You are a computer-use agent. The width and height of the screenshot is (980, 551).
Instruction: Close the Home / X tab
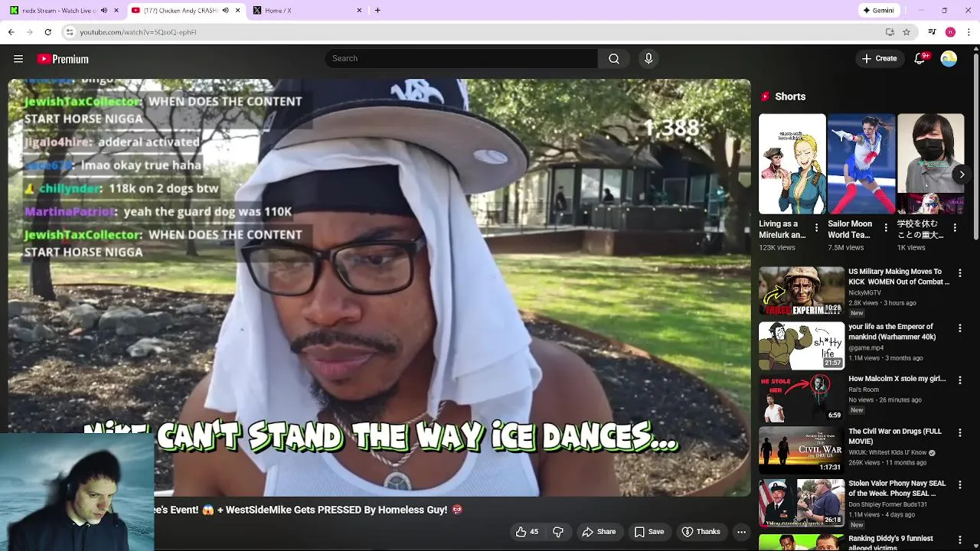point(360,10)
